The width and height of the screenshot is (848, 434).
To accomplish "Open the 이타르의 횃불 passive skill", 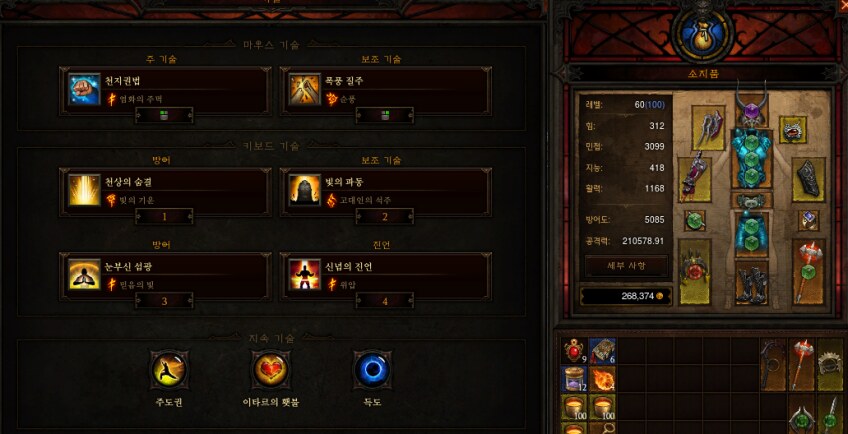I will (271, 370).
